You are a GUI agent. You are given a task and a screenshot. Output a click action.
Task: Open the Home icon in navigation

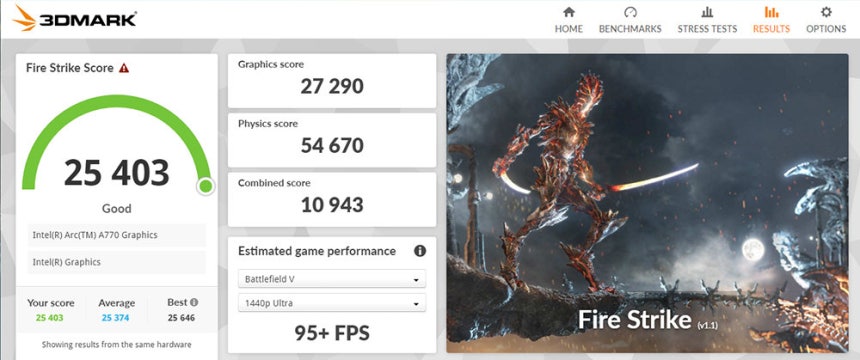(569, 12)
